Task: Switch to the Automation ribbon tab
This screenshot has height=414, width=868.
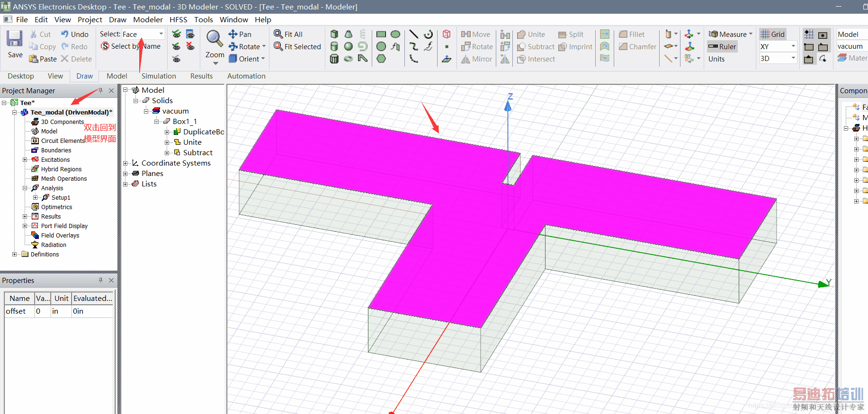Action: click(x=246, y=76)
